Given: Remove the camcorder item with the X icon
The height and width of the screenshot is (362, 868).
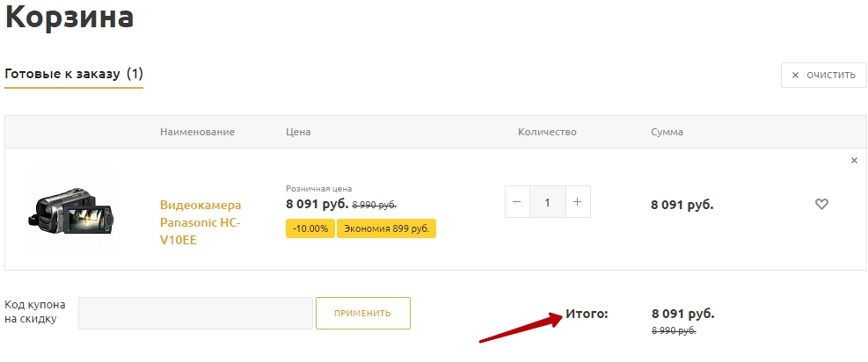Looking at the screenshot, I should [x=853, y=161].
